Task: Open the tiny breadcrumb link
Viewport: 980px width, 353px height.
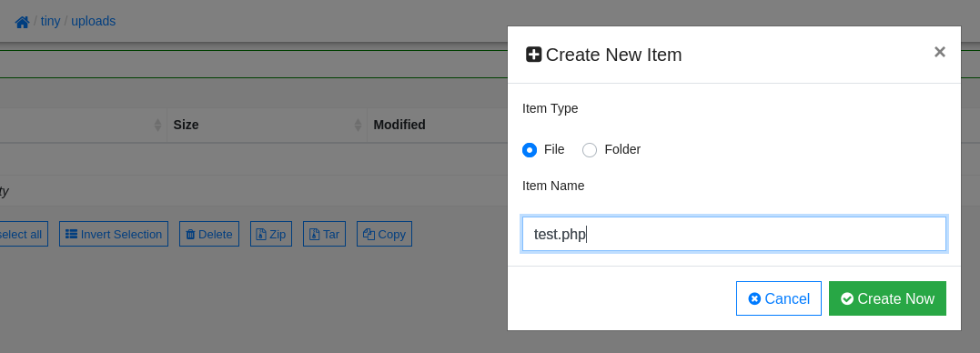Action: 51,21
